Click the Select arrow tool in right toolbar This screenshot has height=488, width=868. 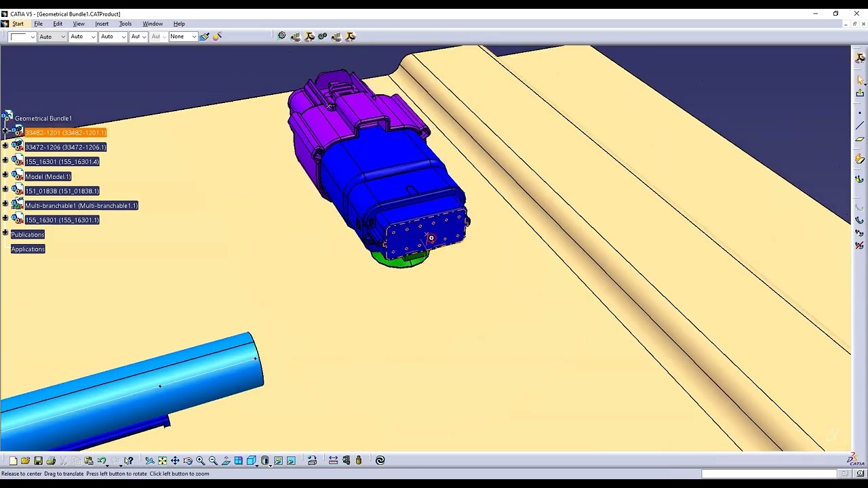pyautogui.click(x=860, y=80)
